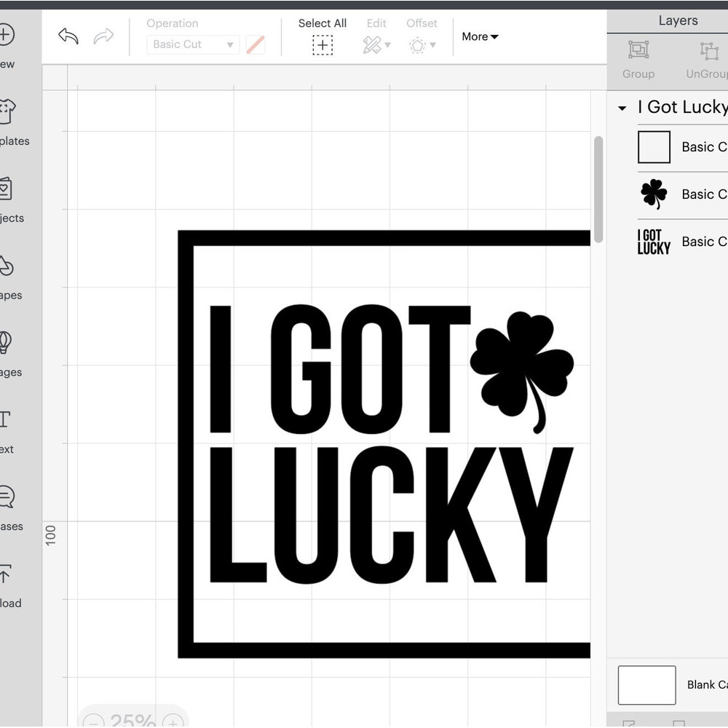
Task: Collapse the I Got Lucky layer group
Action: 623,108
